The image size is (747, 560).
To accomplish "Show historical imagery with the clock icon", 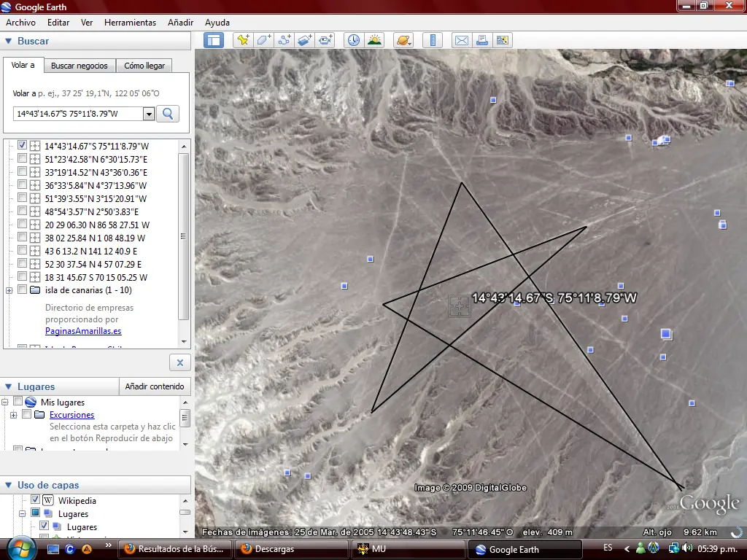I will tap(354, 41).
